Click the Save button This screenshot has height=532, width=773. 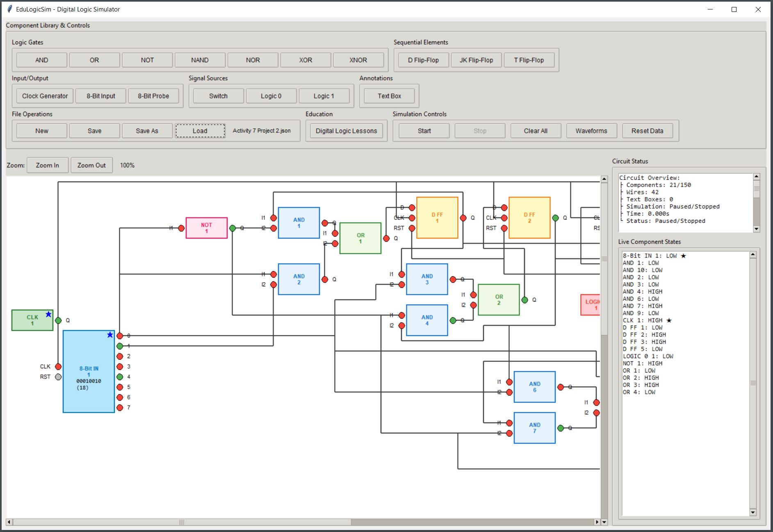tap(94, 131)
